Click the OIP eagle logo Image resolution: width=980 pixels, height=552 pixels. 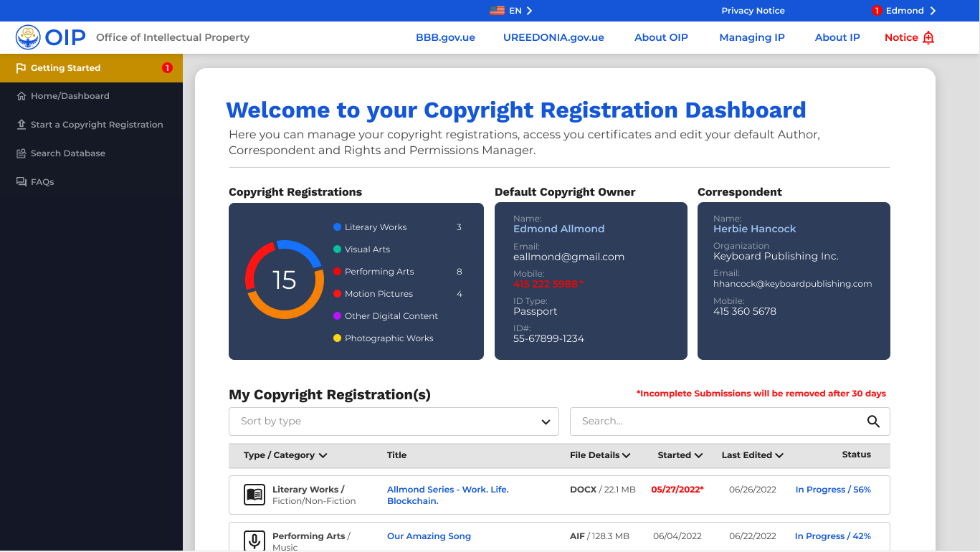28,37
